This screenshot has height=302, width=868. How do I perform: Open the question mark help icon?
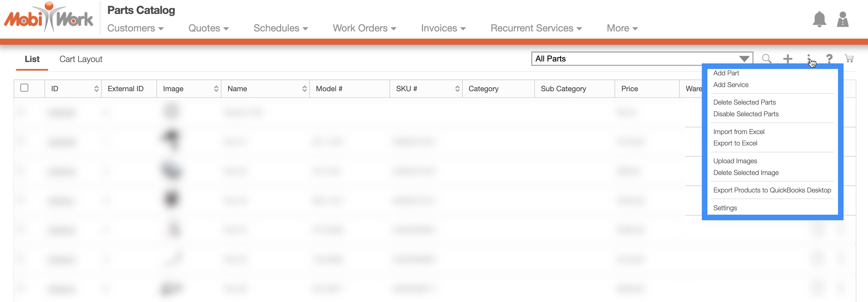click(829, 59)
